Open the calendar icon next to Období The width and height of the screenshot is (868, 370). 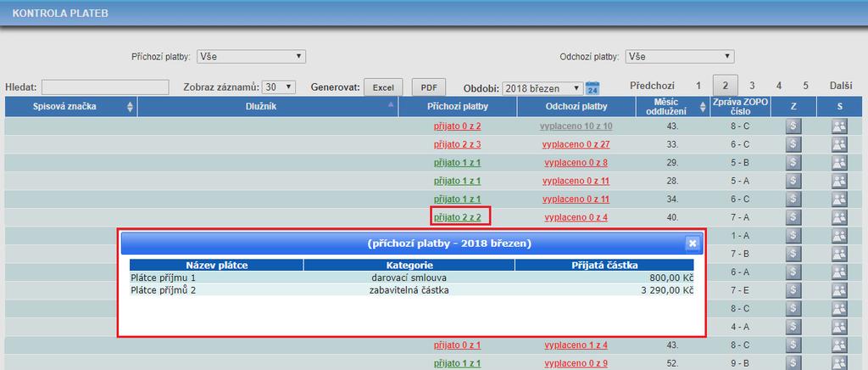pos(593,88)
